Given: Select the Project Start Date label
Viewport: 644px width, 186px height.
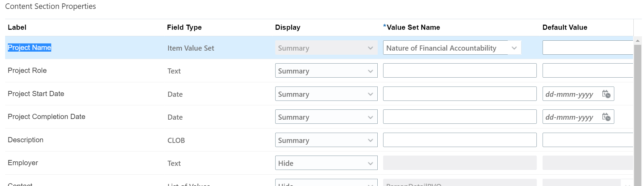Looking at the screenshot, I should pyautogui.click(x=36, y=94).
